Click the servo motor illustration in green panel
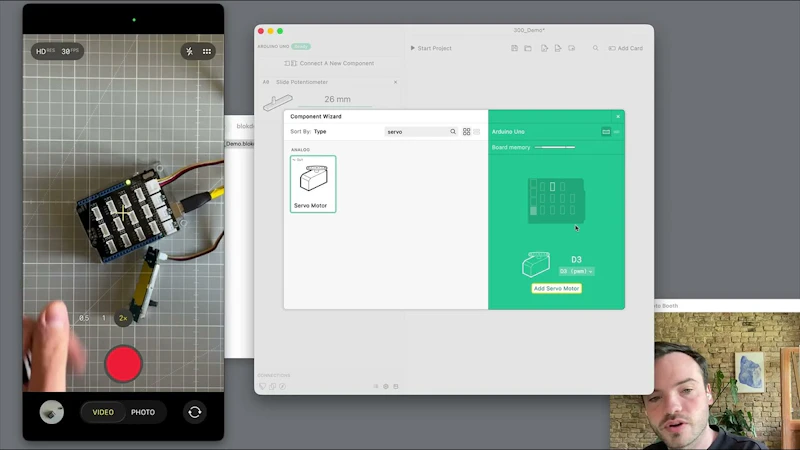Image resolution: width=800 pixels, height=450 pixels. (536, 264)
